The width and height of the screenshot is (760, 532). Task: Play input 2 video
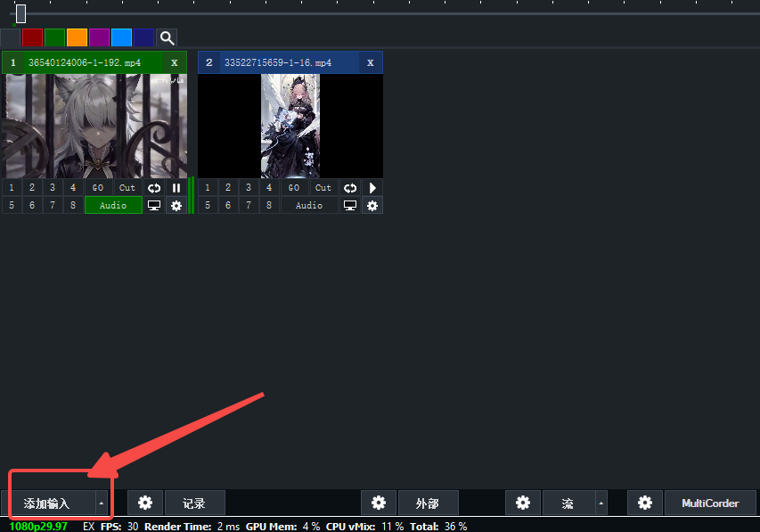[x=372, y=188]
